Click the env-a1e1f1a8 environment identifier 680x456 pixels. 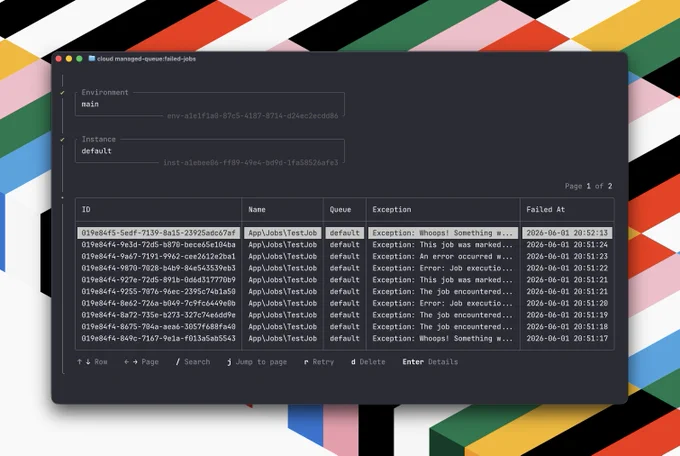(x=252, y=116)
